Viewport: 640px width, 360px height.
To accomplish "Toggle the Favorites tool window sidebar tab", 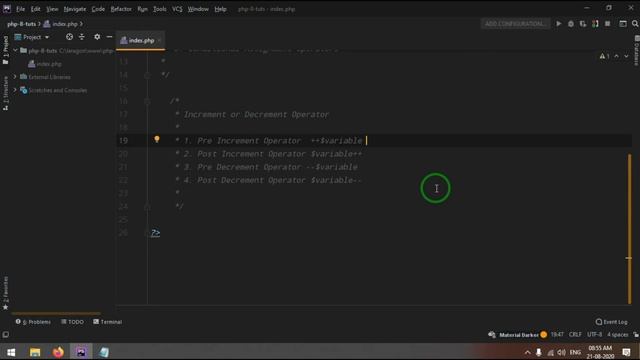I will (x=5, y=292).
